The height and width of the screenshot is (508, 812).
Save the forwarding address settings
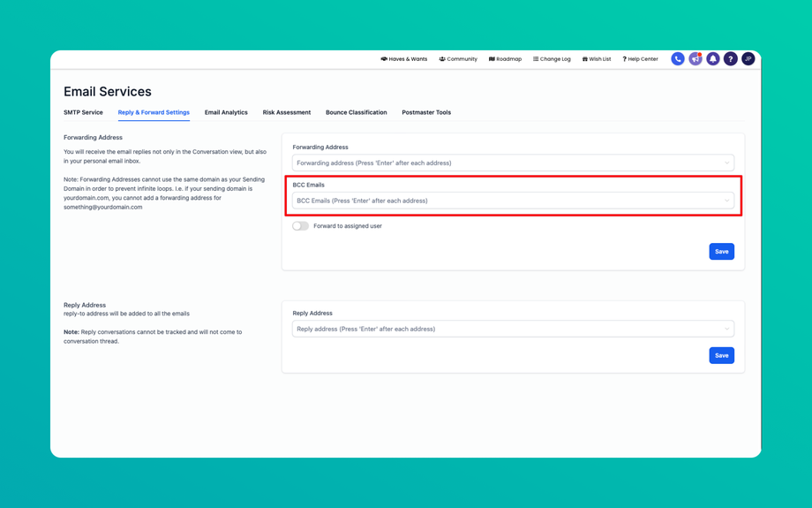(721, 252)
